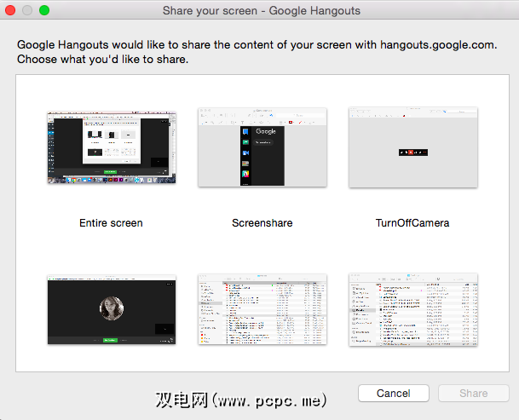Click the 'TurnOffCamera' label
The width and height of the screenshot is (519, 420).
412,223
